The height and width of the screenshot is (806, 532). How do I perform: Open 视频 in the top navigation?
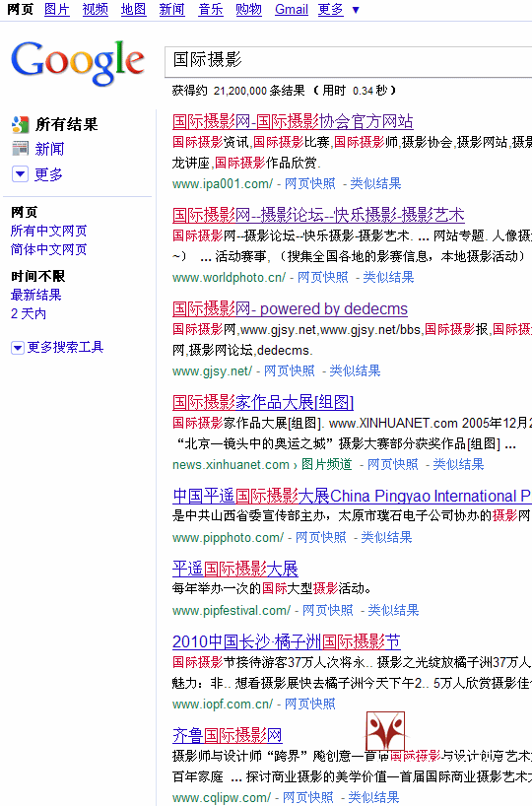[x=96, y=9]
